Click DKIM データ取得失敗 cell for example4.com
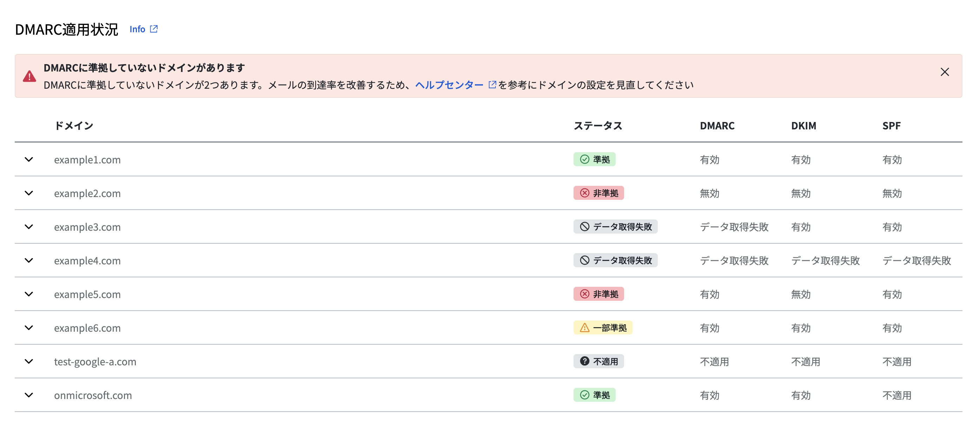The width and height of the screenshot is (980, 446). click(825, 261)
